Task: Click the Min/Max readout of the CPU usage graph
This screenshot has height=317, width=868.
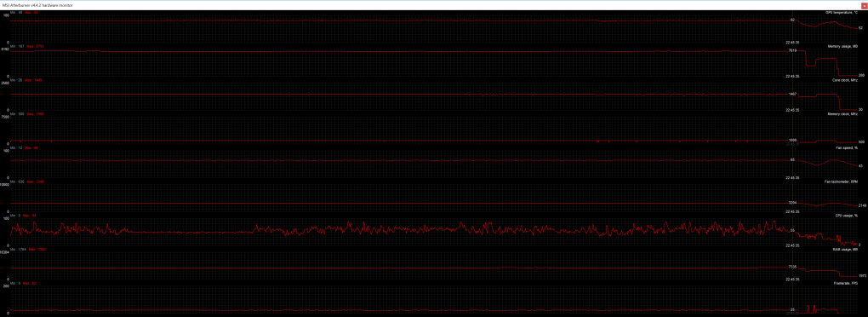Action: 23,216
